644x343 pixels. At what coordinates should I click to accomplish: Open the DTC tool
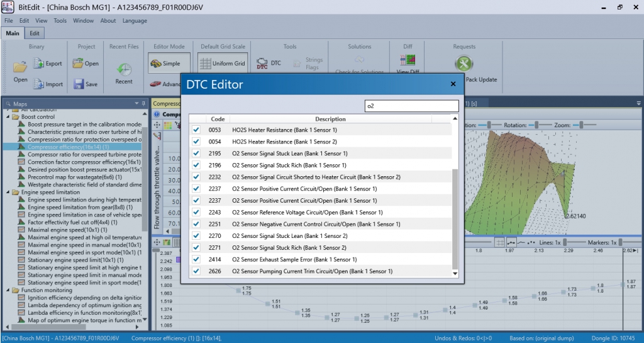pos(269,64)
